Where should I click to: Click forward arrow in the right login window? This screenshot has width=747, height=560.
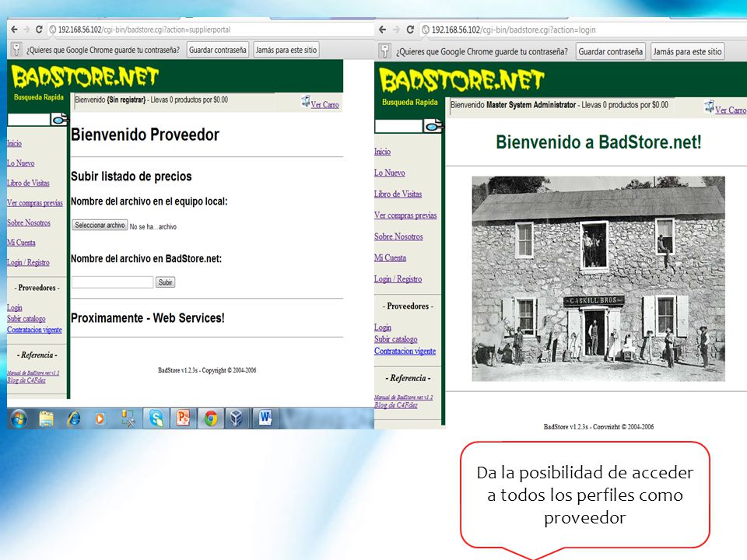(396, 30)
